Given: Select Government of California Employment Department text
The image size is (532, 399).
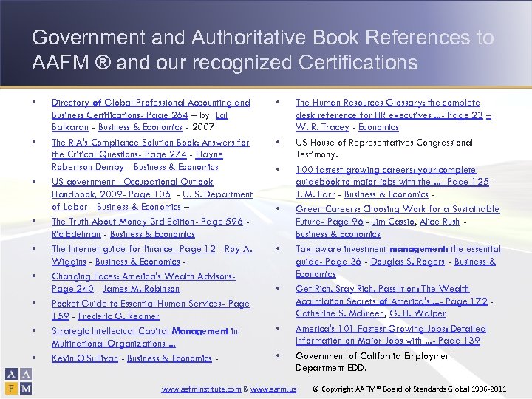Looking at the screenshot, I should pos(374,361).
